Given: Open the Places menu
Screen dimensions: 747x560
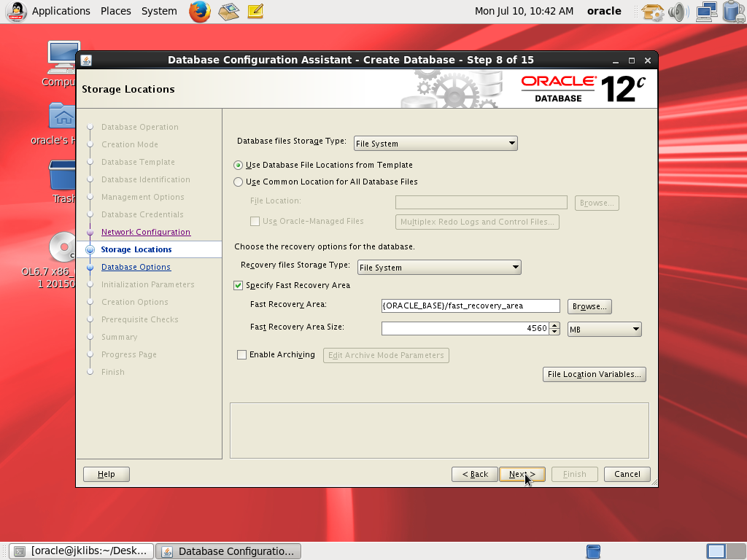Looking at the screenshot, I should (x=116, y=11).
